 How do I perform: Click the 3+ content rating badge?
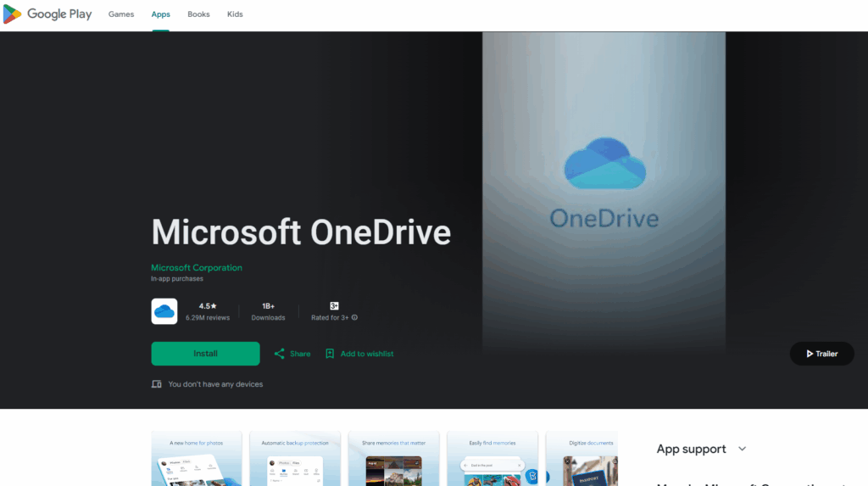point(334,306)
